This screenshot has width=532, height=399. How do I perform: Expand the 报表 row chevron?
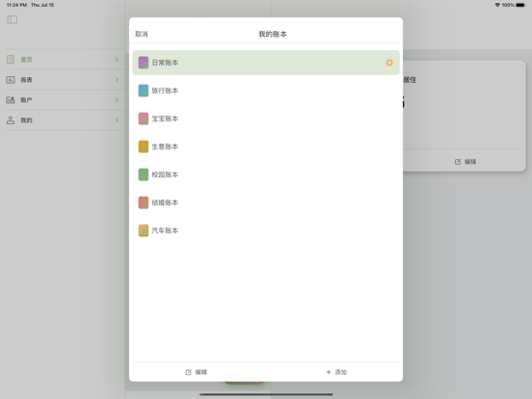tap(117, 80)
